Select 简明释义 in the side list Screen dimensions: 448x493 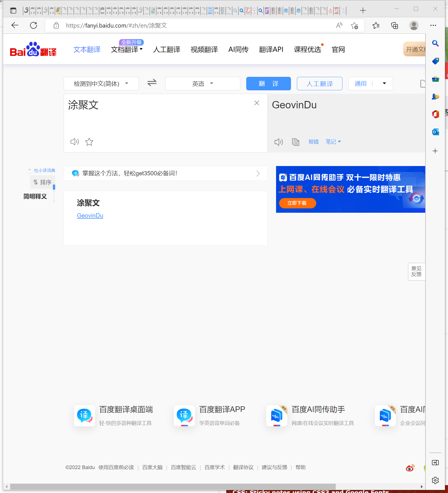pyautogui.click(x=35, y=196)
